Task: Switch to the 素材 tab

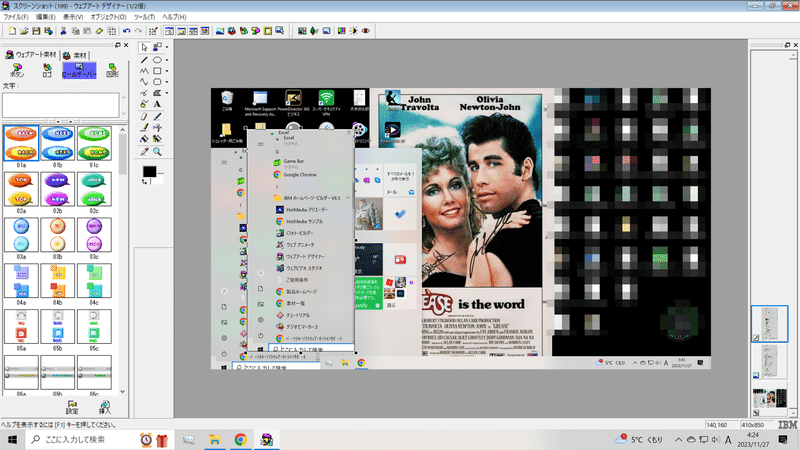Action: (x=75, y=55)
